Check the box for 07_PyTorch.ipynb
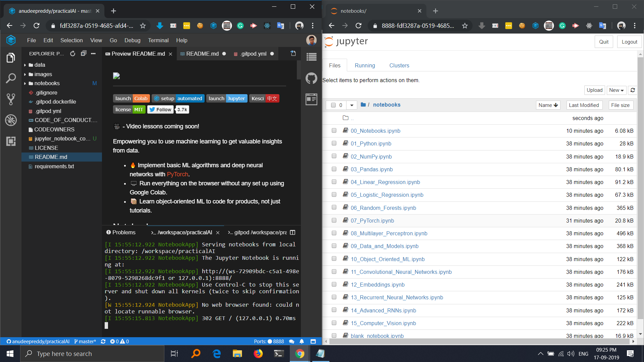 (334, 220)
